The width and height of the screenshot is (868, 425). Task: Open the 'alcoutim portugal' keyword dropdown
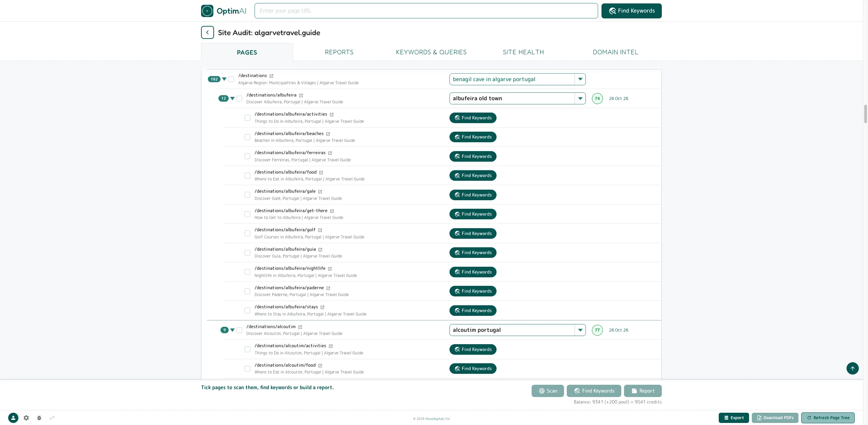click(x=580, y=330)
